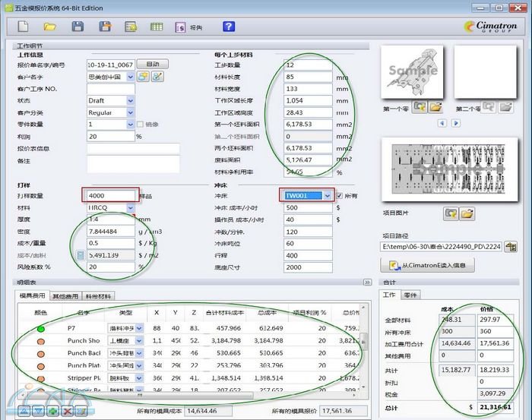The image size is (532, 420).
Task: Click the green color dot for P7
Action: pyautogui.click(x=41, y=328)
